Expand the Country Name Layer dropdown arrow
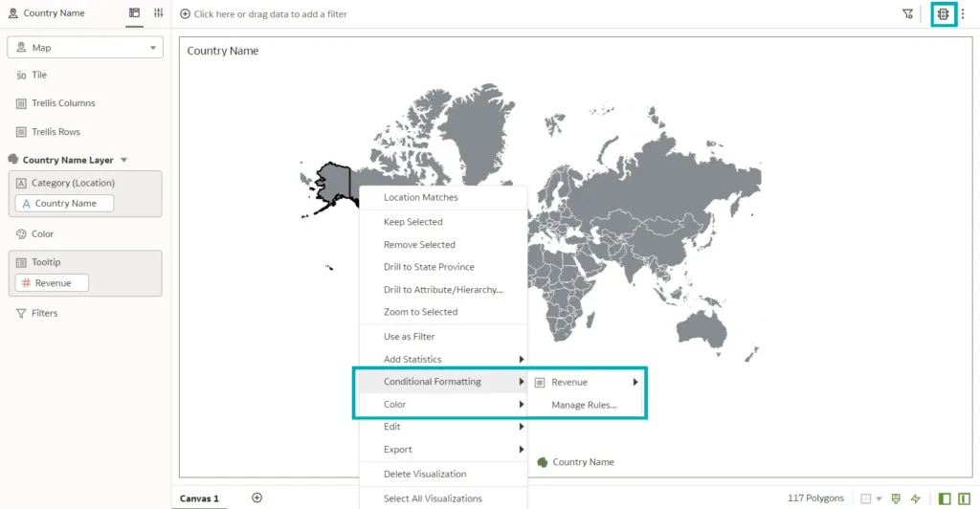Image resolution: width=980 pixels, height=509 pixels. click(x=123, y=161)
